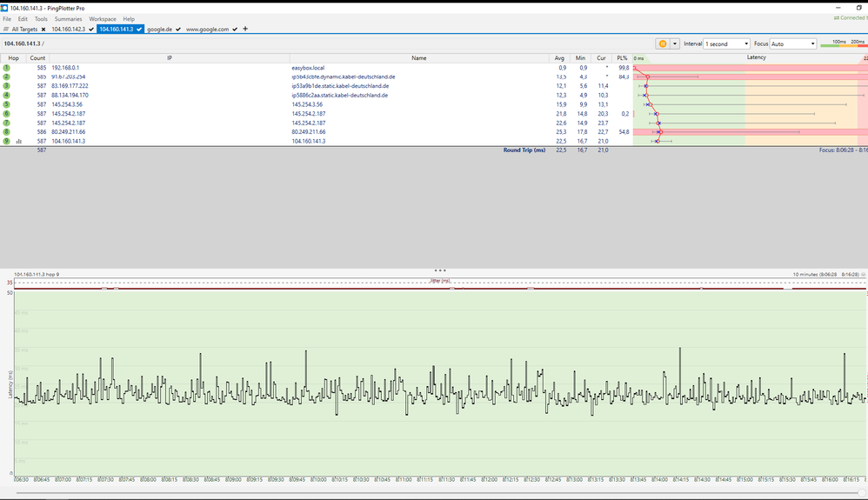Image resolution: width=868 pixels, height=500 pixels.
Task: Close the All Targets tab
Action: point(43,29)
